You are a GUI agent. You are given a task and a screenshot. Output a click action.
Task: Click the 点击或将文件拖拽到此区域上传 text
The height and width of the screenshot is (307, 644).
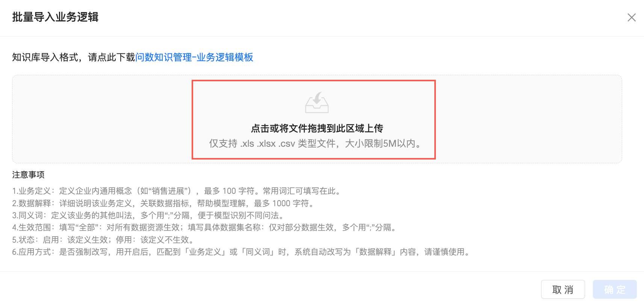point(317,128)
